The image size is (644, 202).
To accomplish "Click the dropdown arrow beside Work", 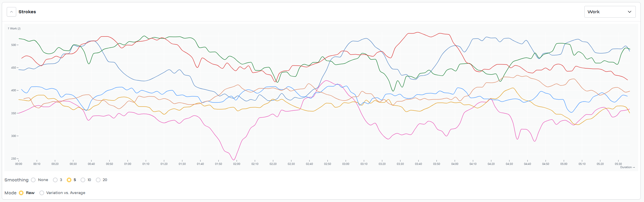I will point(629,12).
